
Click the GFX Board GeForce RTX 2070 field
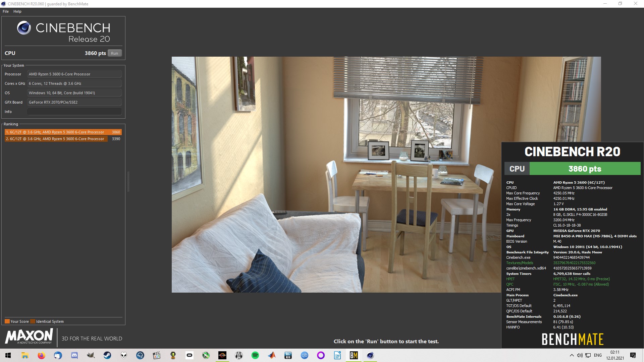(x=74, y=102)
